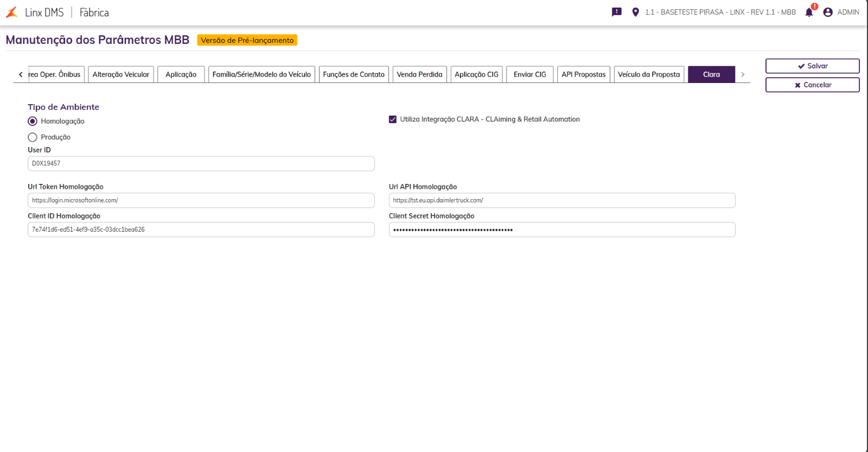Select the Homologação radio button
The width and height of the screenshot is (868, 452).
click(x=33, y=121)
